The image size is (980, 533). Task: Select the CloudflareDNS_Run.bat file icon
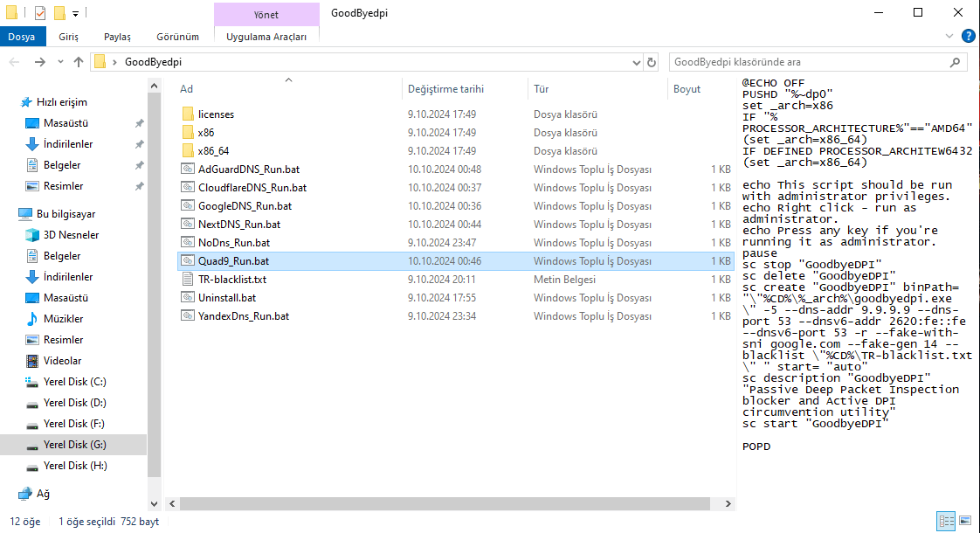[x=188, y=187]
